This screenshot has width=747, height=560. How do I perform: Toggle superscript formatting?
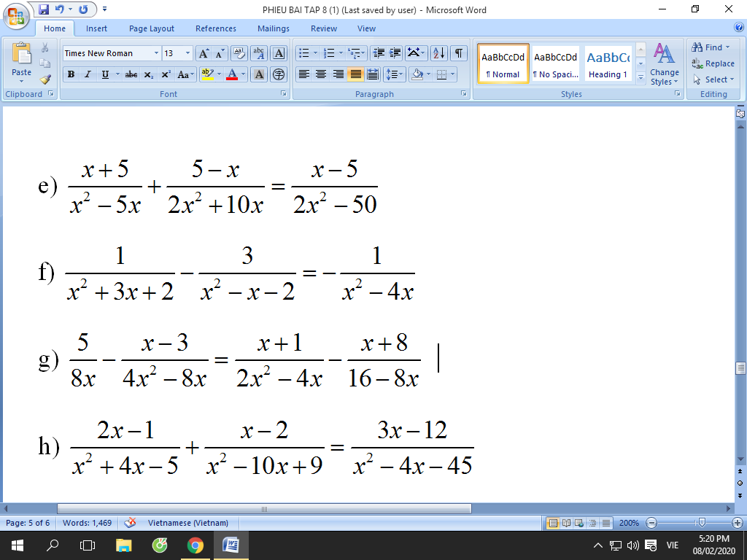(x=166, y=74)
